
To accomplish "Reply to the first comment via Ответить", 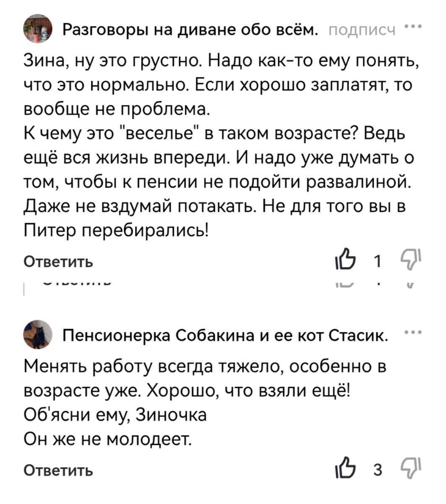I will click(58, 262).
